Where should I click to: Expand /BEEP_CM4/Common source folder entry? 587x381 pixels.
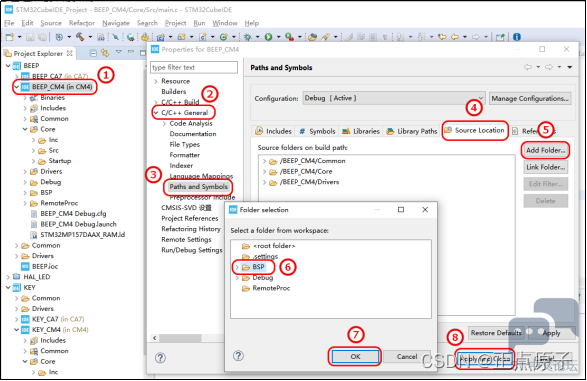click(264, 161)
